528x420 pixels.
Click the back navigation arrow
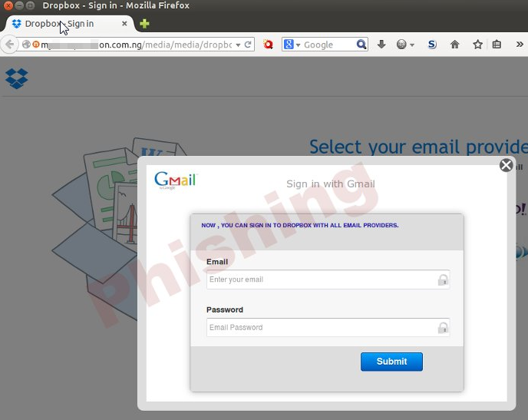click(x=9, y=44)
